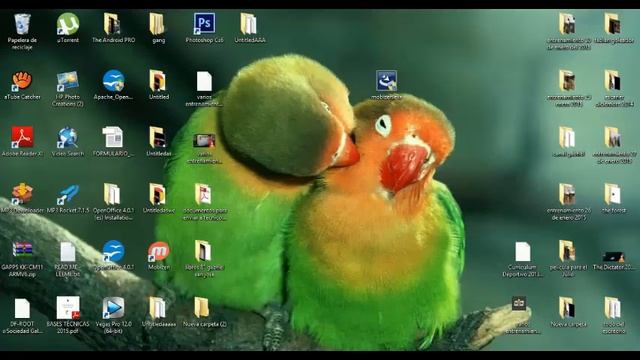Select the mobizen.exe desktop icon

pyautogui.click(x=386, y=81)
